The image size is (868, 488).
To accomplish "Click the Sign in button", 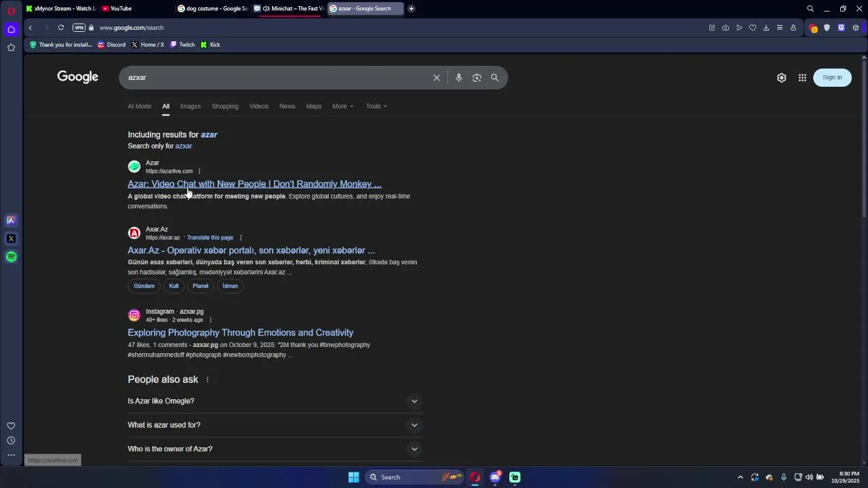I will coord(832,77).
